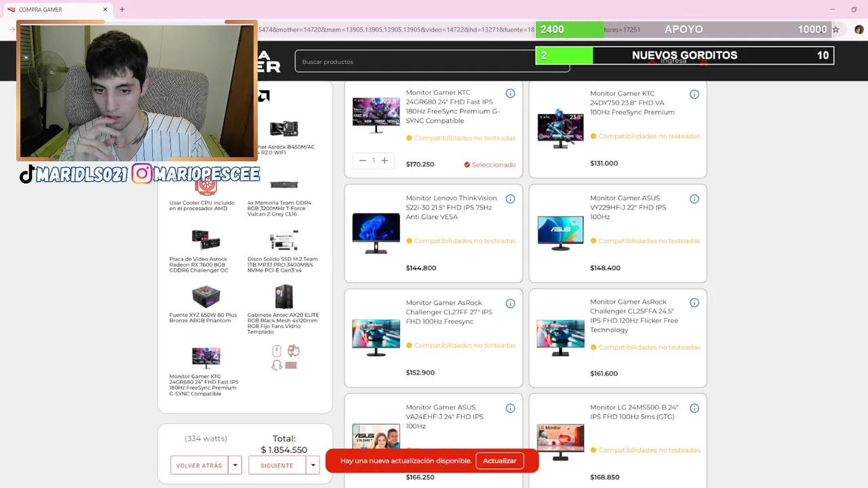868x488 pixels.
Task: Open the Team DDR4 memory icon
Action: pos(283,185)
